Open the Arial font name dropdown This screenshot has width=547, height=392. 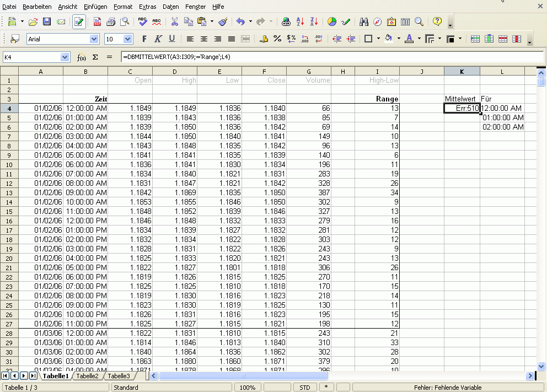point(93,39)
